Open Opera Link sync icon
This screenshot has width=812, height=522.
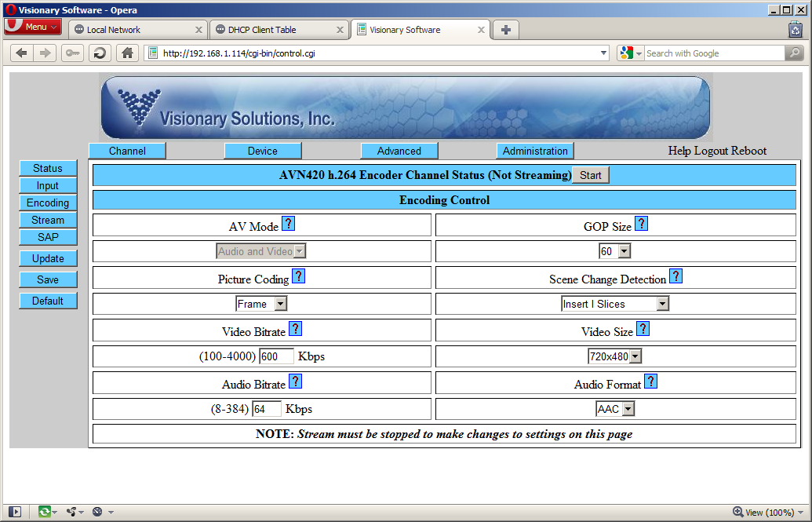pyautogui.click(x=45, y=512)
